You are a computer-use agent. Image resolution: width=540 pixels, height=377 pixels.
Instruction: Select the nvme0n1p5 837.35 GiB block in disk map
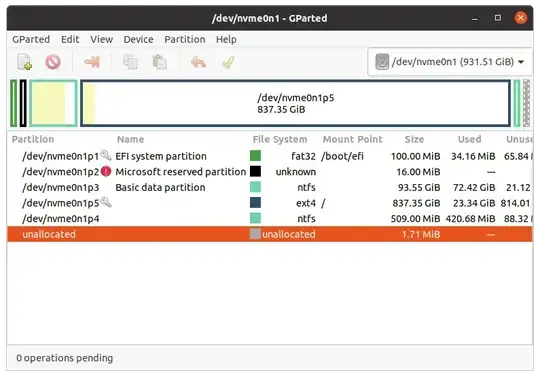coord(295,103)
